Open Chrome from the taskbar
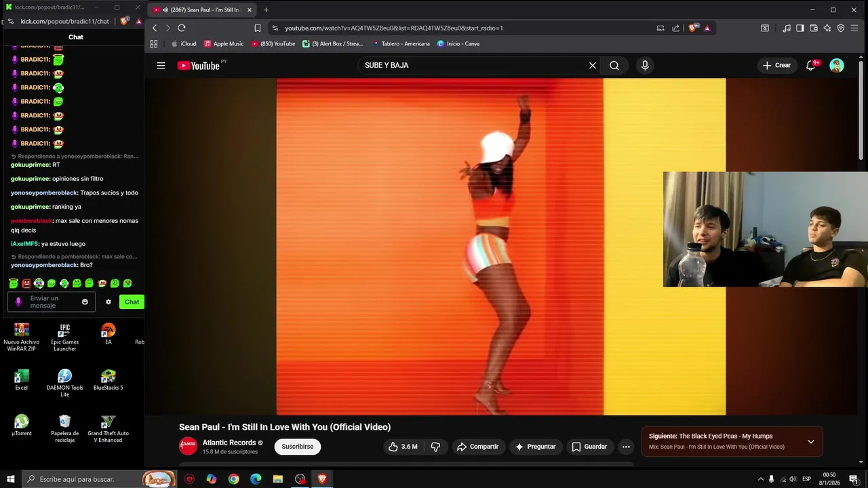Image resolution: width=868 pixels, height=488 pixels. tap(233, 479)
